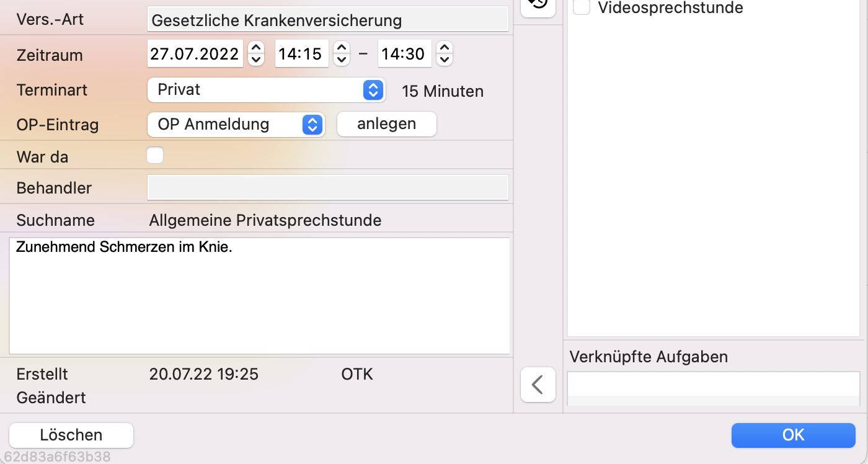
Task: Confirm with the OK button
Action: pyautogui.click(x=793, y=435)
